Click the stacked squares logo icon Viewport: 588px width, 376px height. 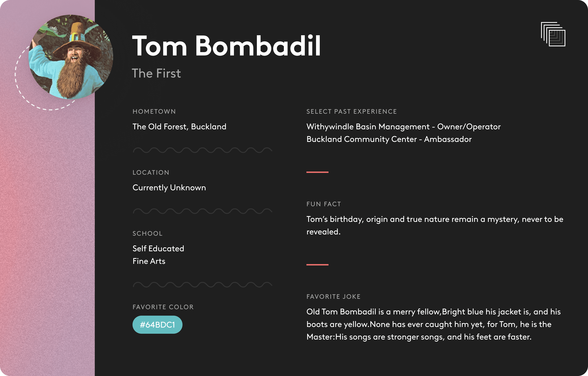pyautogui.click(x=553, y=34)
